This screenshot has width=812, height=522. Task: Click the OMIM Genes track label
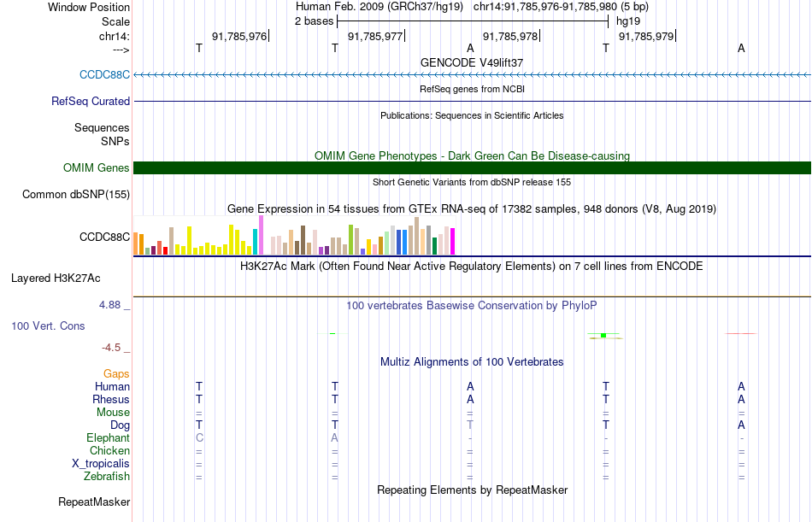pos(97,167)
